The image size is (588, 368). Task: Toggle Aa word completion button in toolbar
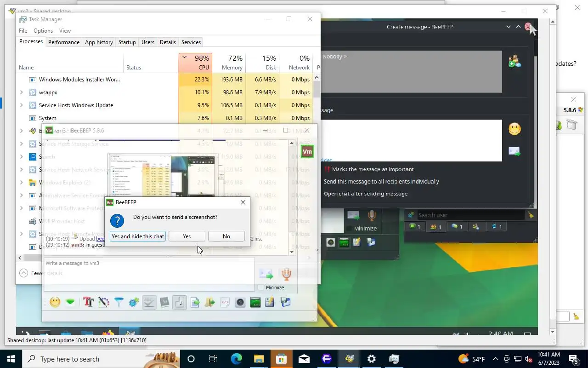pos(164,302)
